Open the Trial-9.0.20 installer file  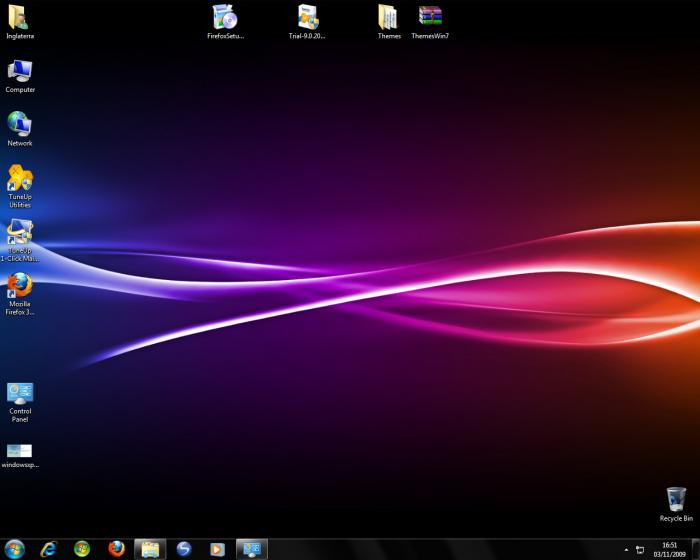[307, 18]
